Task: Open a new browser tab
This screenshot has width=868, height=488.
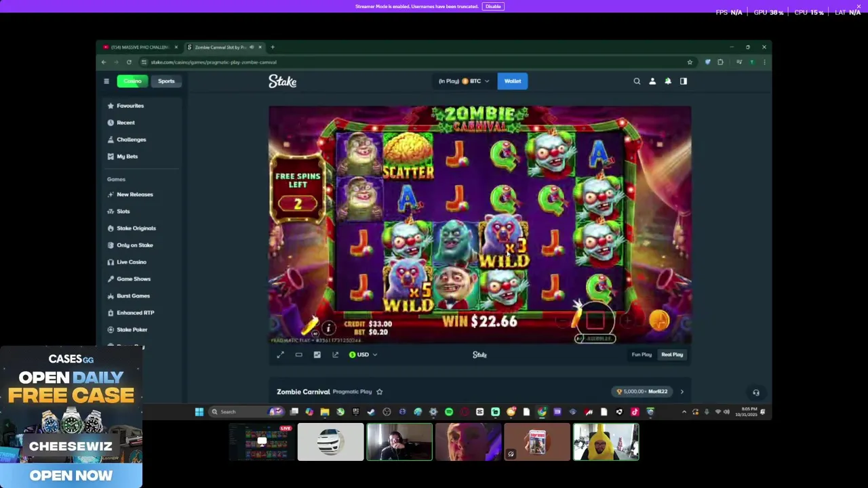Action: tap(273, 47)
